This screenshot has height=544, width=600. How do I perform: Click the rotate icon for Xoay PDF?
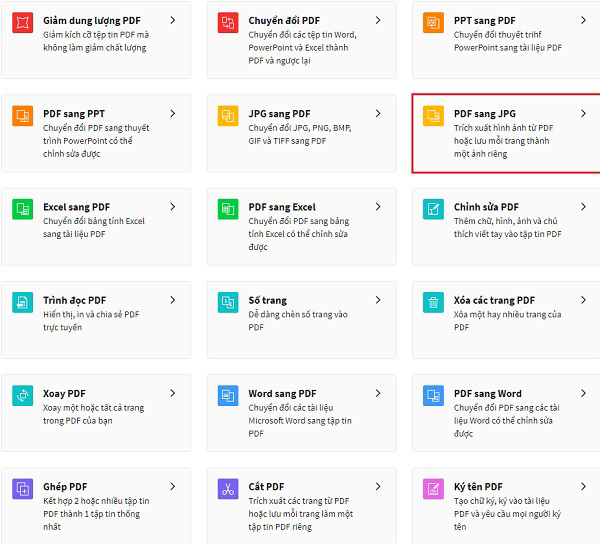point(23,395)
